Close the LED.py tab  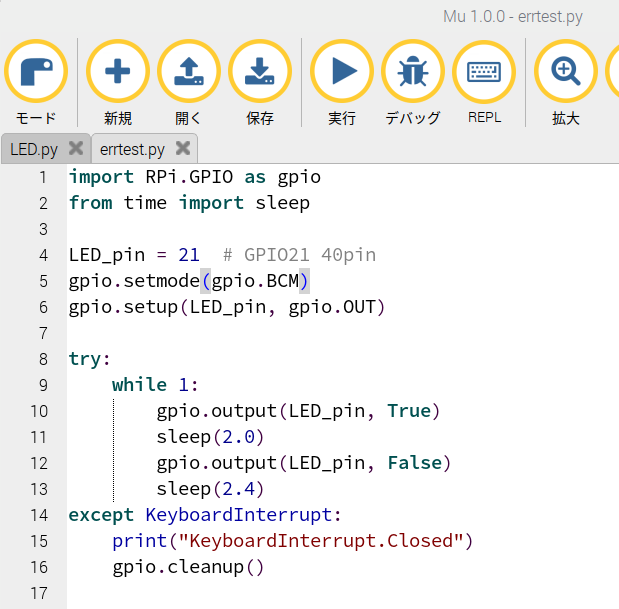tap(75, 148)
